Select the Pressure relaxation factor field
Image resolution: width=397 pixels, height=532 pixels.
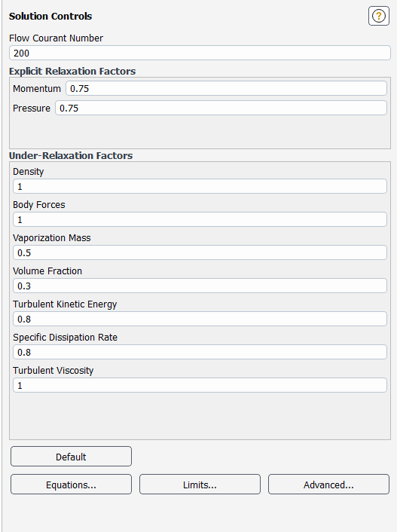click(x=221, y=108)
